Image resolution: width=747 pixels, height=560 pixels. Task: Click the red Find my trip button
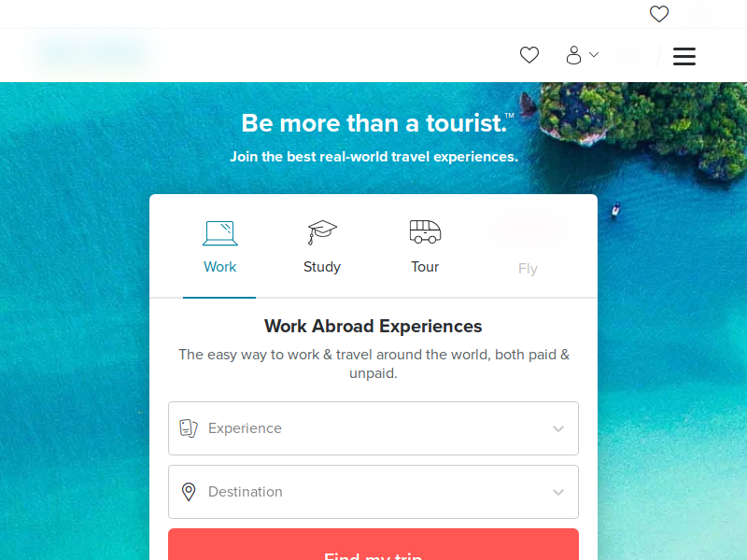[x=373, y=544]
